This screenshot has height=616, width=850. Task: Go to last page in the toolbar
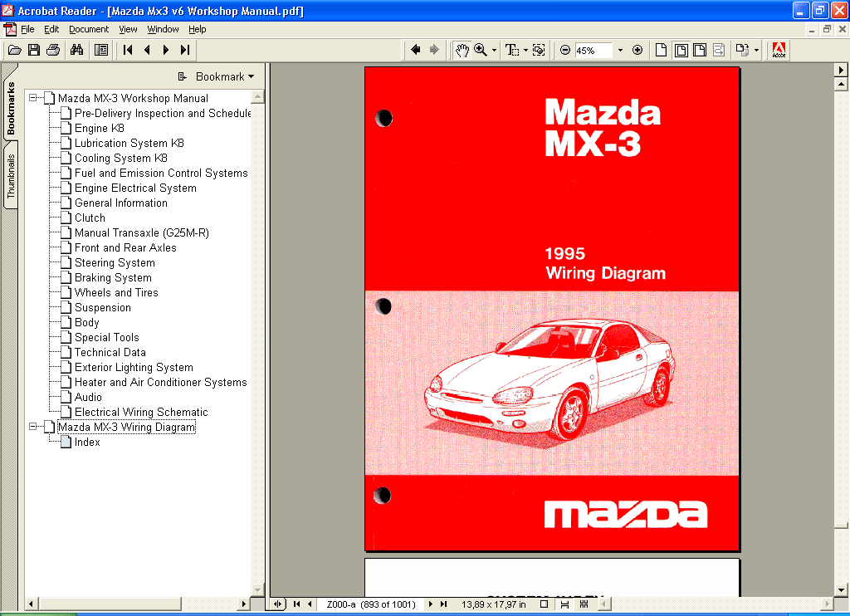tap(185, 51)
